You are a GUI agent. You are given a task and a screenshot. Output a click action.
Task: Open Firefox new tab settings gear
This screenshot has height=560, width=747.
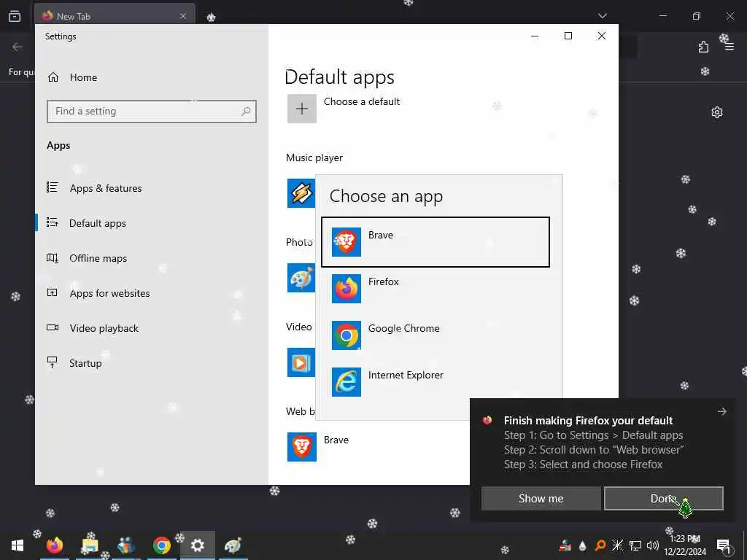pos(717,112)
